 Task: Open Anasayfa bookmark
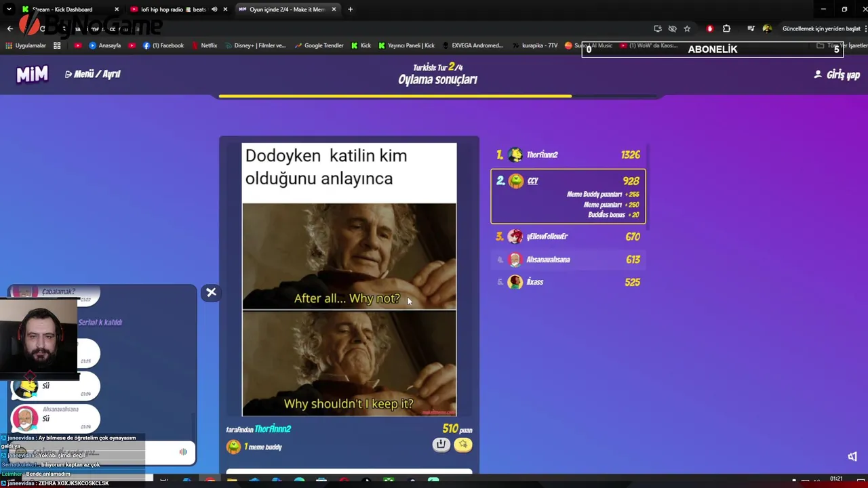[104, 45]
